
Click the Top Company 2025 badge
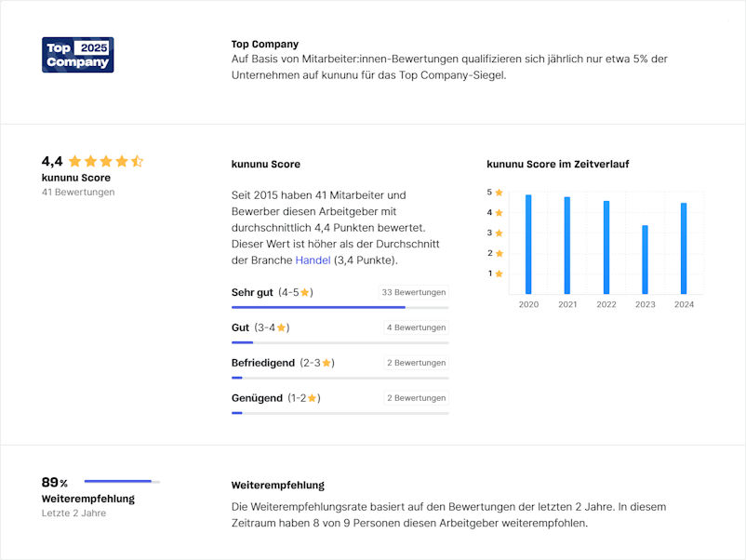pos(77,55)
